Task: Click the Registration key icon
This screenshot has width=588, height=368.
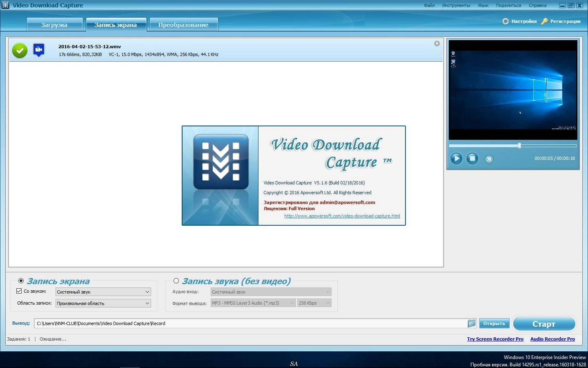Action: 544,21
